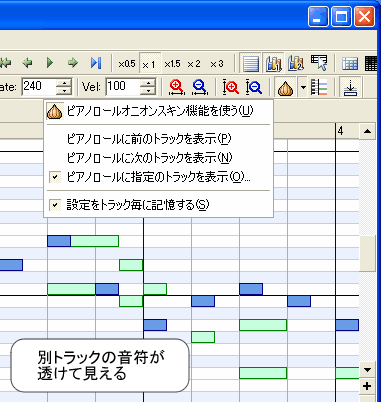
Task: Select the x0.5 playback speed
Action: click(x=127, y=63)
